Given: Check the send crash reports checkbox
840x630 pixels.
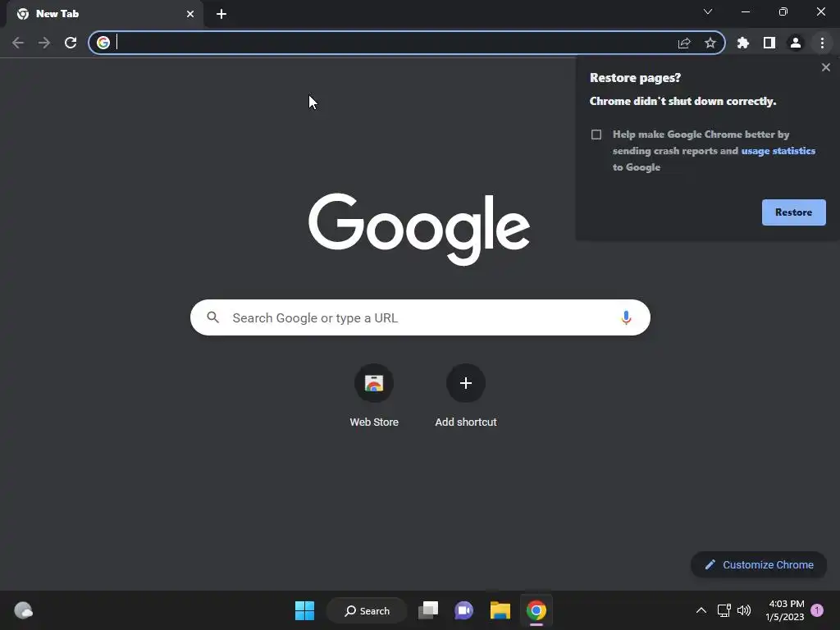Looking at the screenshot, I should coord(596,135).
